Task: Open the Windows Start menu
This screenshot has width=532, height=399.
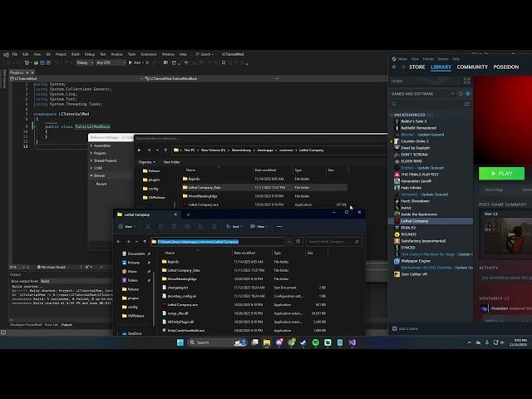Action: coord(180,342)
